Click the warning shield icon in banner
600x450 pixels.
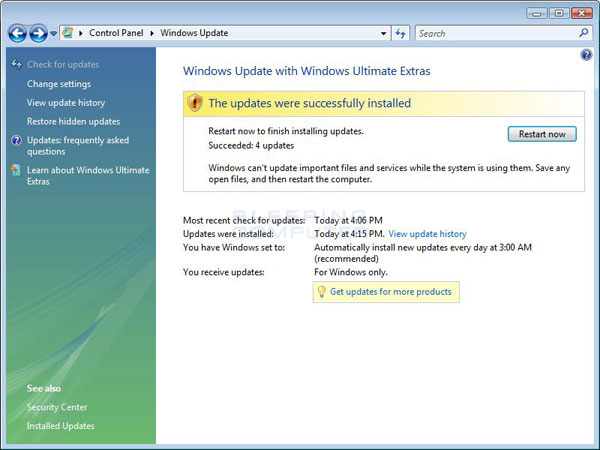(x=195, y=103)
